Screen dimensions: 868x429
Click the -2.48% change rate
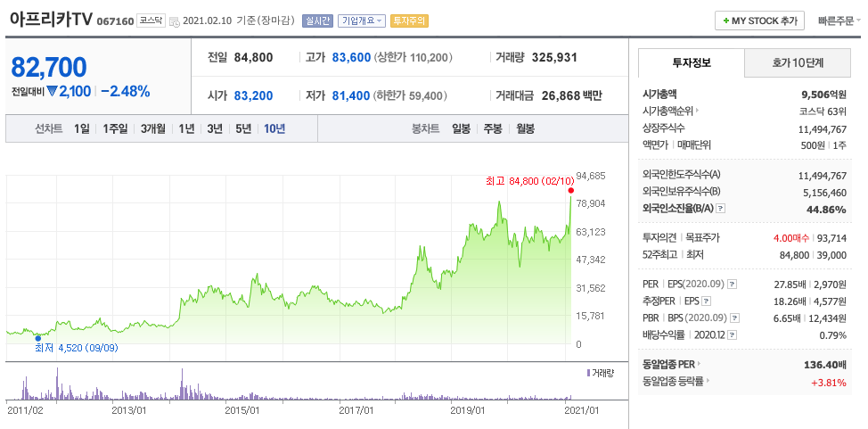coord(125,92)
